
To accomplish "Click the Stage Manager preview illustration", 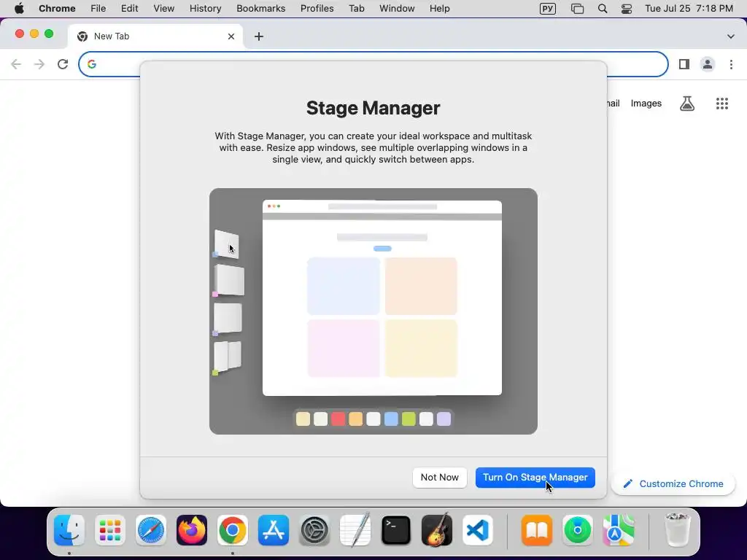I will pyautogui.click(x=373, y=311).
